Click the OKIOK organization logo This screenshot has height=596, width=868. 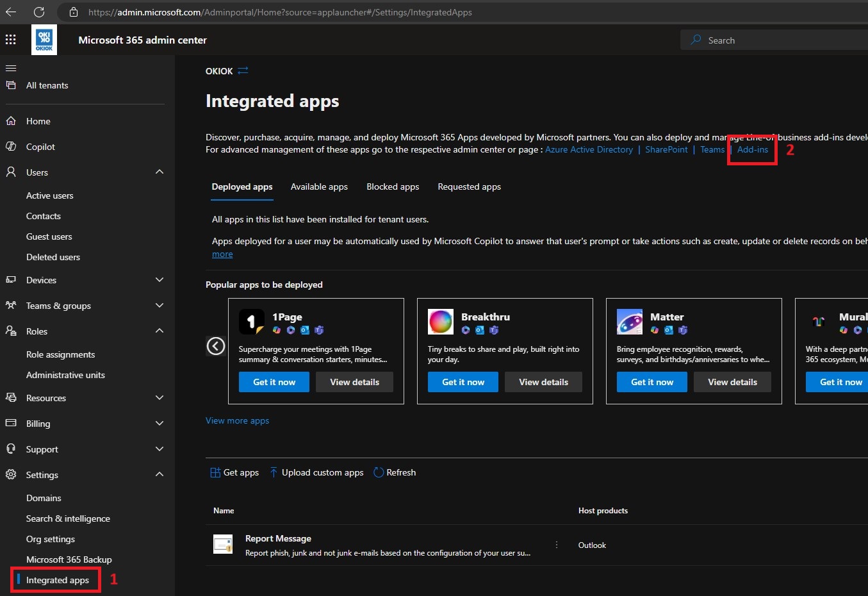(x=44, y=40)
